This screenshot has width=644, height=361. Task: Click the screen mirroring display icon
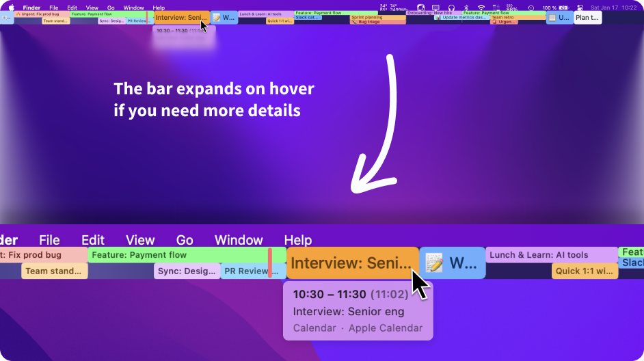point(435,8)
